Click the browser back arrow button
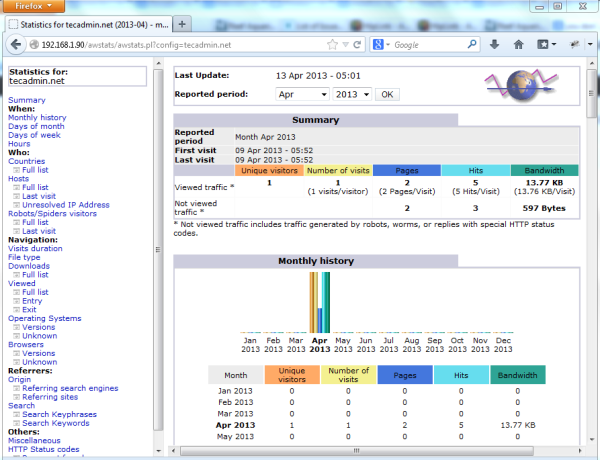Viewport: 600px width, 460px height. tap(14, 44)
